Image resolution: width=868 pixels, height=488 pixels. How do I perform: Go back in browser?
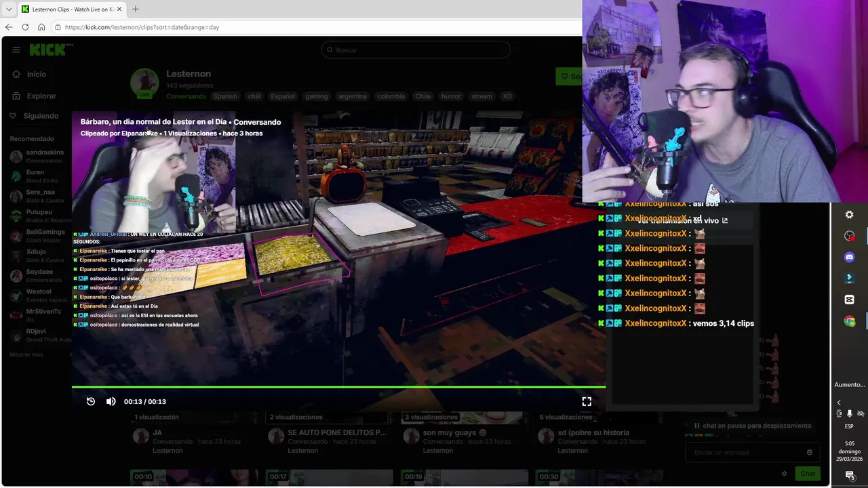(9, 27)
